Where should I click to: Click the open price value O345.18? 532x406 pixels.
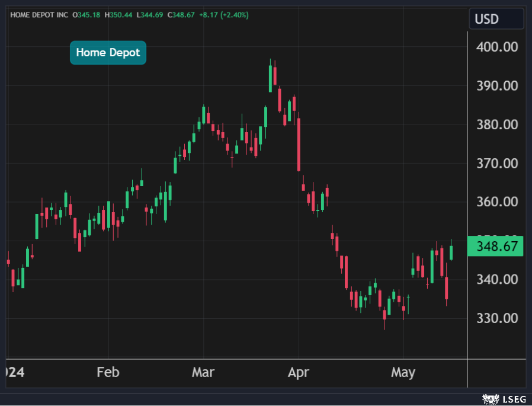86,14
